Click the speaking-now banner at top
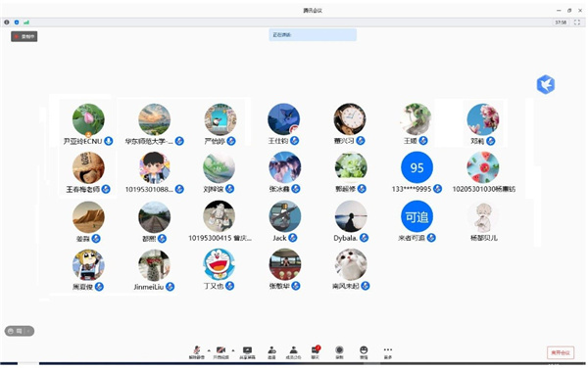The width and height of the screenshot is (588, 369). tap(313, 35)
